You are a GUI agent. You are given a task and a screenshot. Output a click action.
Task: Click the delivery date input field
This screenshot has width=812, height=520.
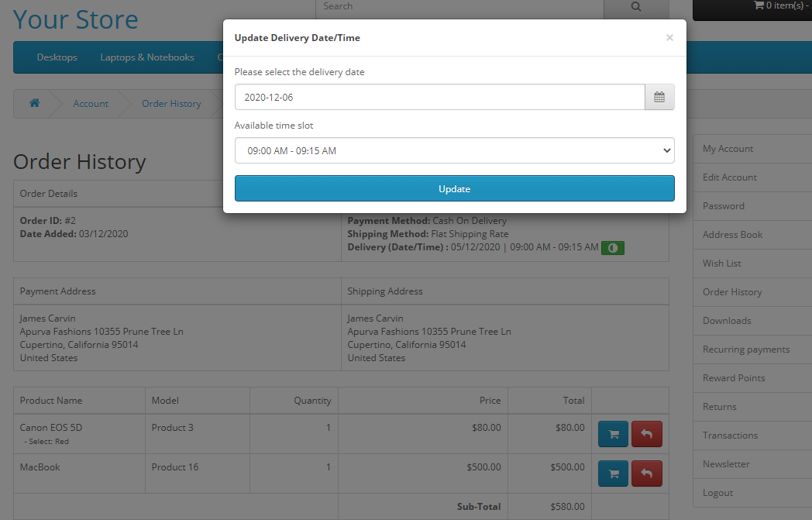439,98
